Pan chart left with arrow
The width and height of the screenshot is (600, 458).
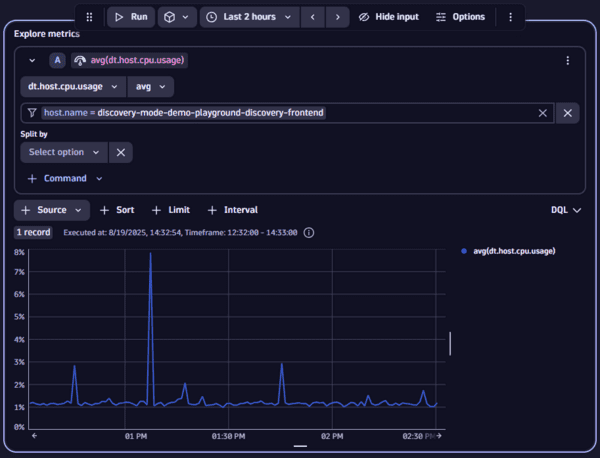[34, 436]
